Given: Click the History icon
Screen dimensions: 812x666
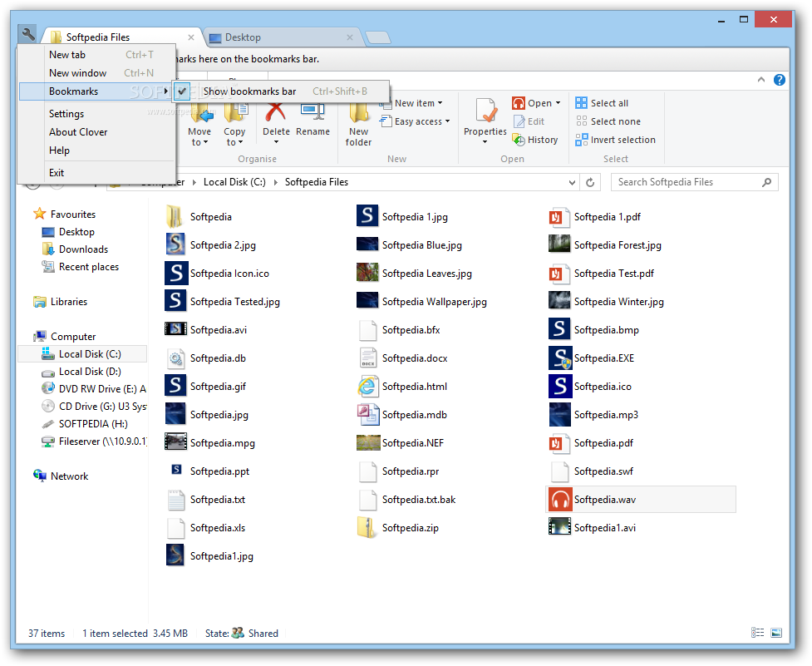Looking at the screenshot, I should click(519, 140).
